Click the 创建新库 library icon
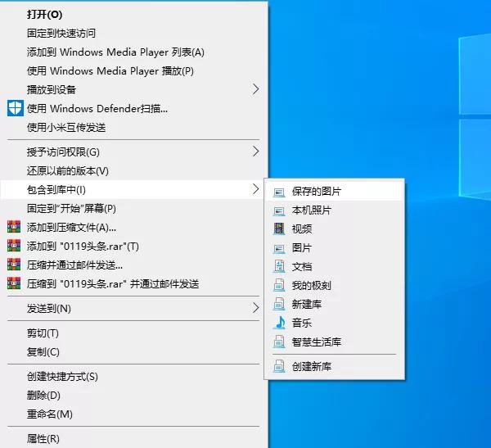This screenshot has height=448, width=491. click(279, 366)
